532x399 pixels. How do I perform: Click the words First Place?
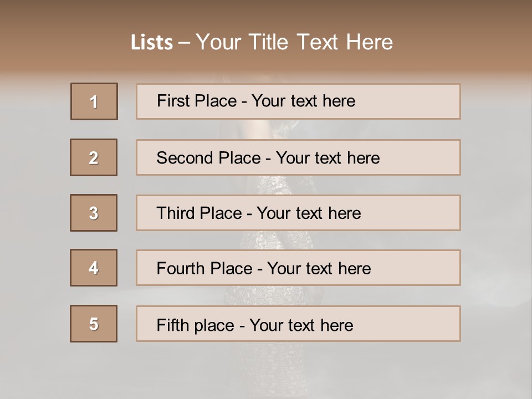pos(197,101)
